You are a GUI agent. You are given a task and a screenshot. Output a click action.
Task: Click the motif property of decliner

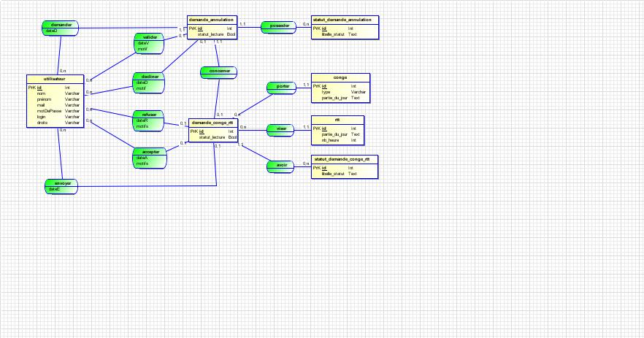(x=141, y=88)
